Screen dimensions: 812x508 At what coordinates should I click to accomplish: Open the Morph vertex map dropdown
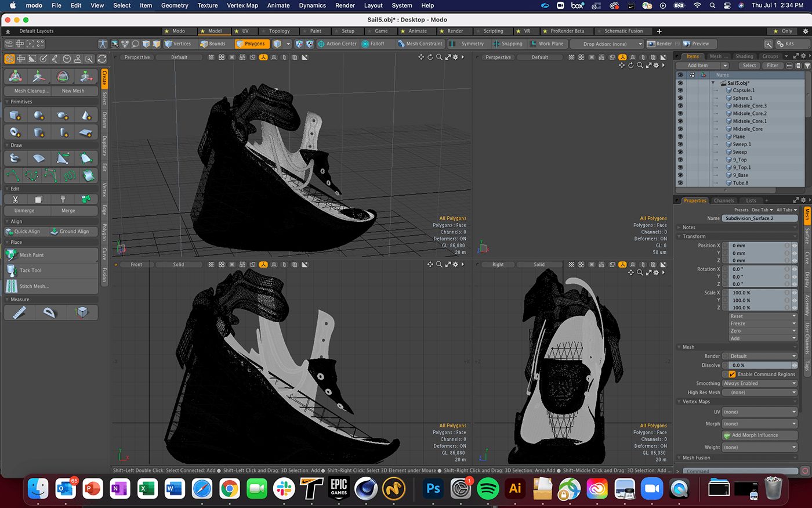point(760,424)
